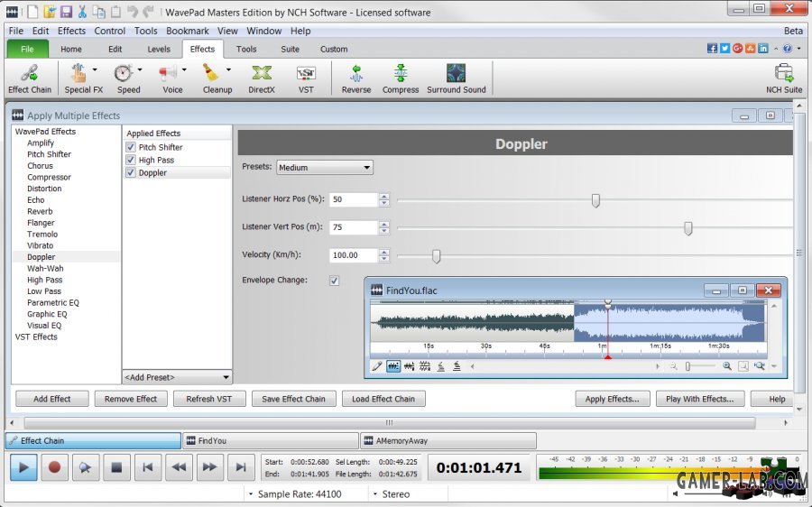Open the Help icon dropdown arrow
The image size is (812, 507).
pyautogui.click(x=799, y=48)
